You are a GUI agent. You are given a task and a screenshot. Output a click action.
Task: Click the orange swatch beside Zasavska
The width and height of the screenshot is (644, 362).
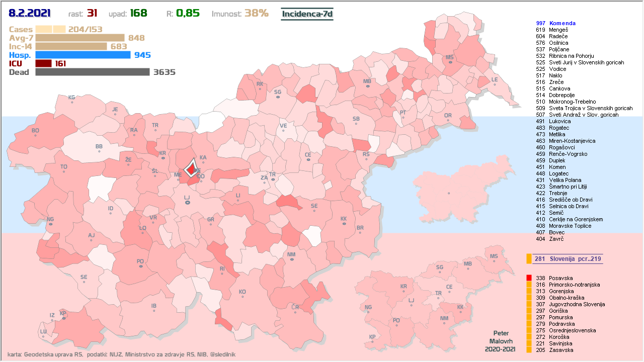[529, 350]
